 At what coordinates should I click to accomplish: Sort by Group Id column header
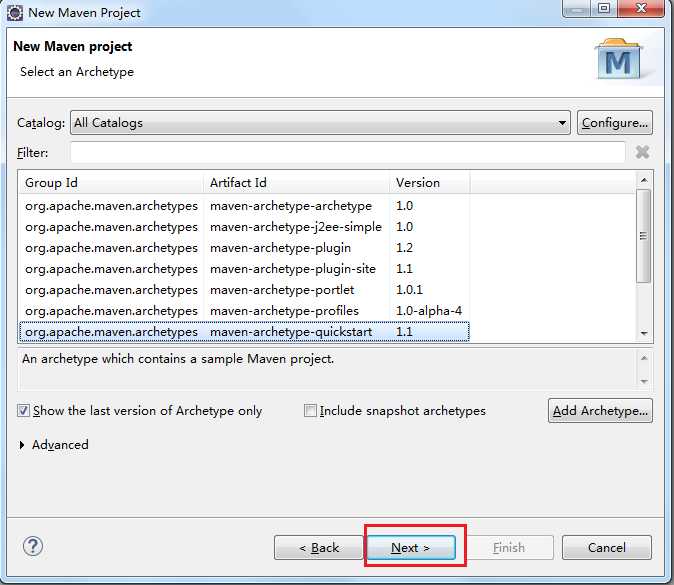pyautogui.click(x=111, y=183)
